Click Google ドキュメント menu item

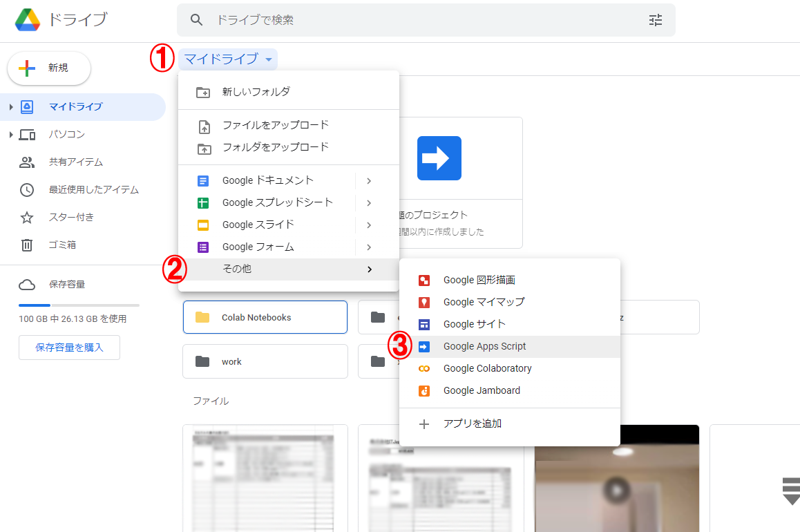(267, 180)
